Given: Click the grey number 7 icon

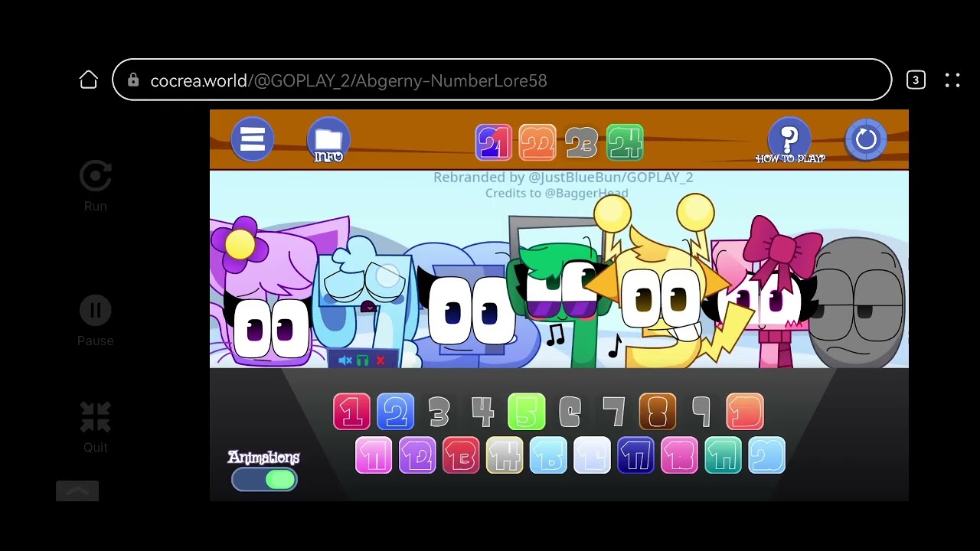Looking at the screenshot, I should pos(614,412).
